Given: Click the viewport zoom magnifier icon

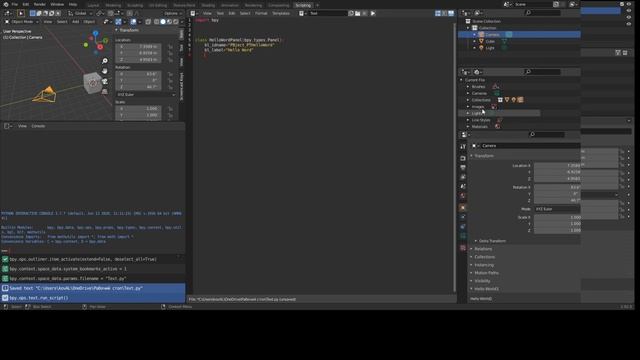Looking at the screenshot, I should 105,61.
